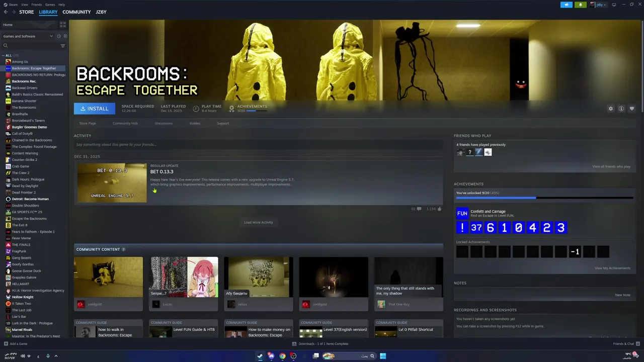Open the Support link

point(223,123)
